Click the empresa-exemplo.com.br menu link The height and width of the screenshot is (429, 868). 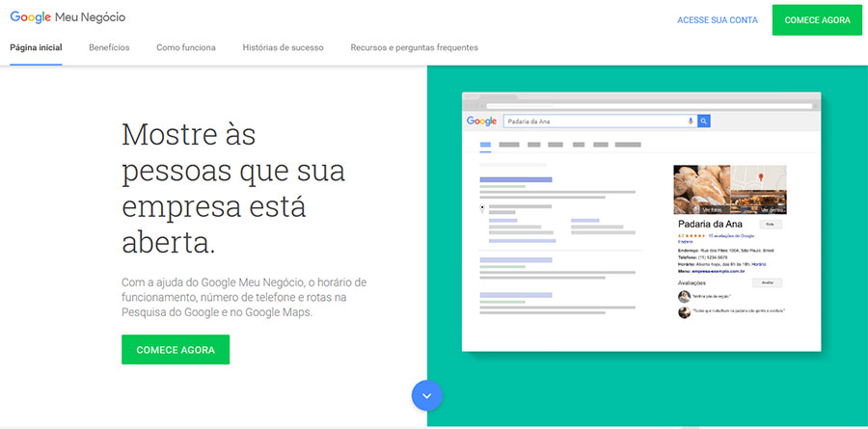[718, 271]
